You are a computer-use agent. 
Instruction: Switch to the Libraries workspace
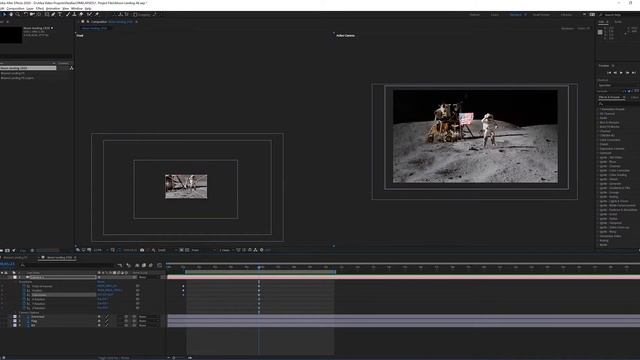[x=566, y=15]
